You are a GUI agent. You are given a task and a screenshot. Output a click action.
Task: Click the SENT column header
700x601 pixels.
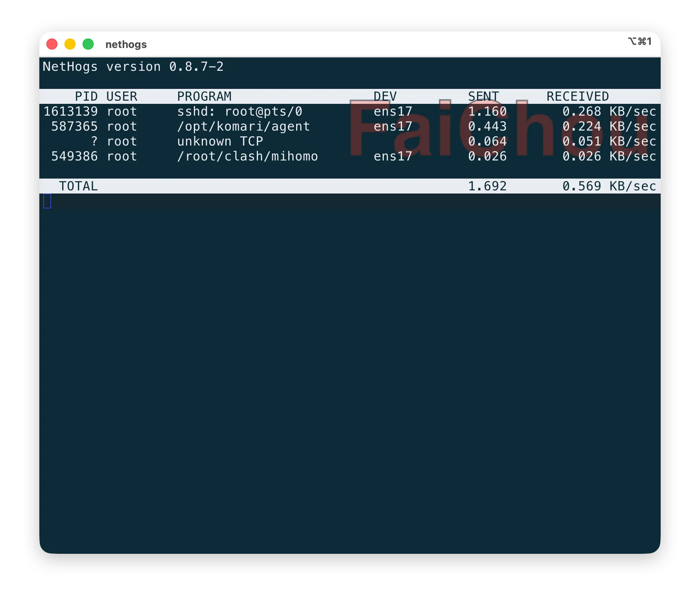pyautogui.click(x=483, y=96)
